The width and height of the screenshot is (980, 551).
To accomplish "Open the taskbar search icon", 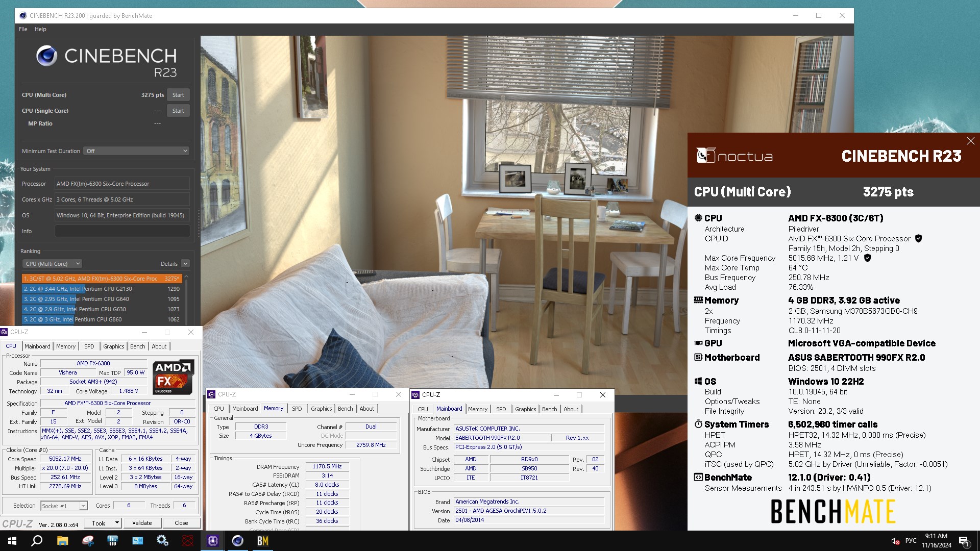I will (37, 541).
